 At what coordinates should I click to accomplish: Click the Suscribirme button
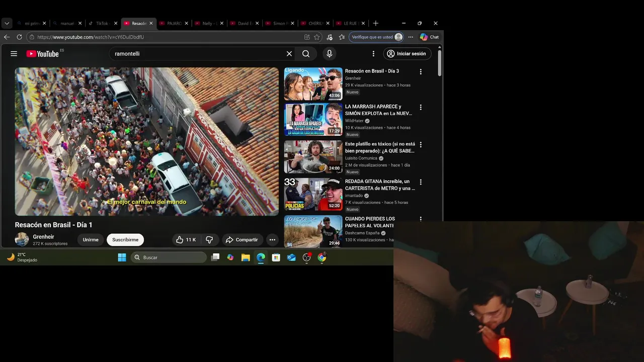tap(125, 240)
